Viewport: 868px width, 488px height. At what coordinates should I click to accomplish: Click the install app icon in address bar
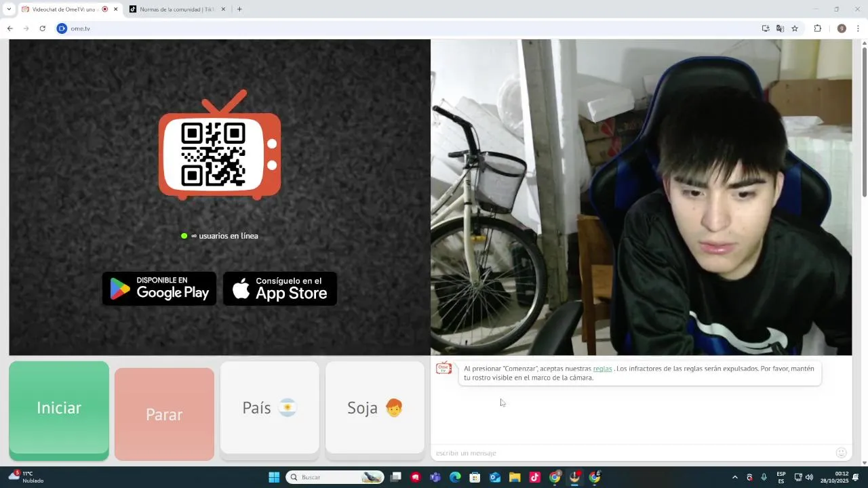766,28
